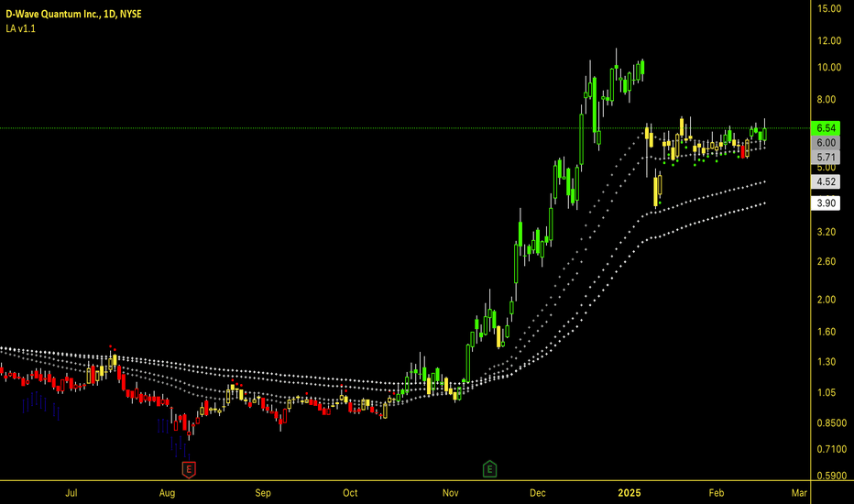Image resolution: width=854 pixels, height=504 pixels.
Task: Click the 10.00 price axis value
Action: (x=829, y=68)
